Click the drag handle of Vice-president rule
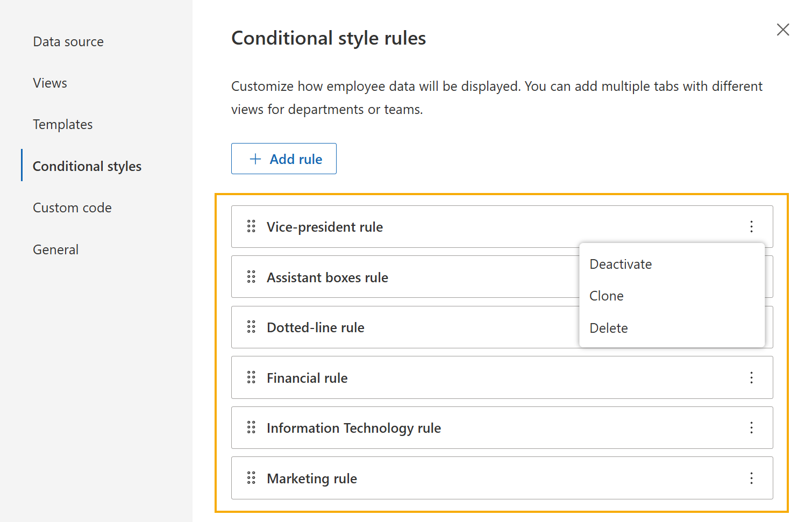 pos(251,226)
